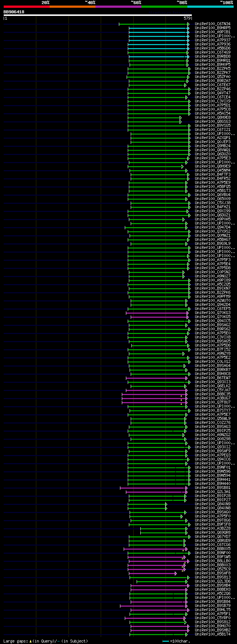Open hit UniRef100_C6TN34
Screen dimensions: 237x644
[213, 24]
